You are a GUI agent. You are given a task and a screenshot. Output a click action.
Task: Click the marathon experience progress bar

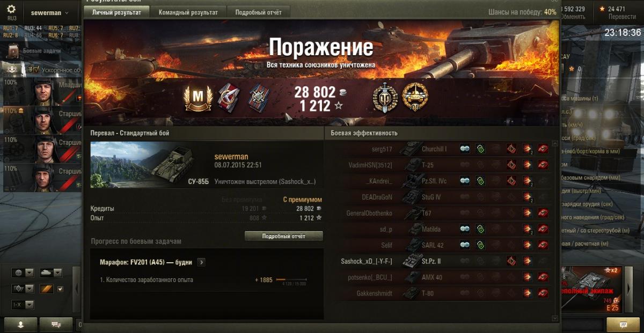tap(291, 280)
